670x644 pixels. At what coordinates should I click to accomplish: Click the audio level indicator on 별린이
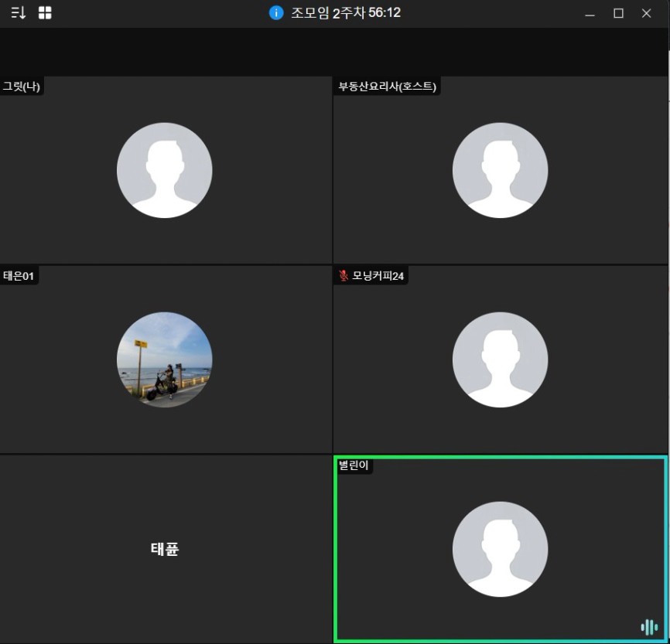pyautogui.click(x=649, y=627)
